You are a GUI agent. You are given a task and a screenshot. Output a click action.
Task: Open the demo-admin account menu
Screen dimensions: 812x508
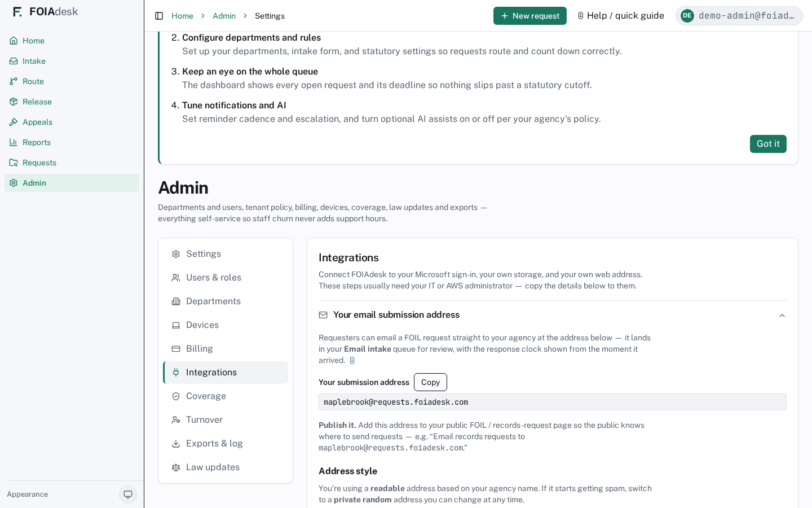click(x=739, y=16)
